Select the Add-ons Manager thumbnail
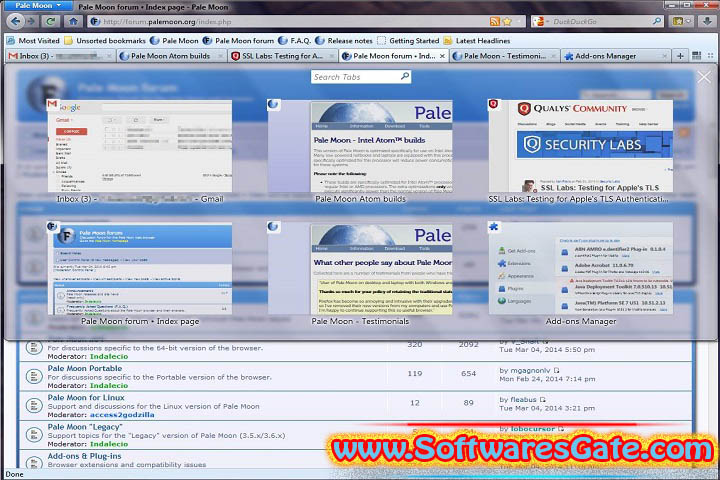Screen dimensions: 720x480 (581, 269)
